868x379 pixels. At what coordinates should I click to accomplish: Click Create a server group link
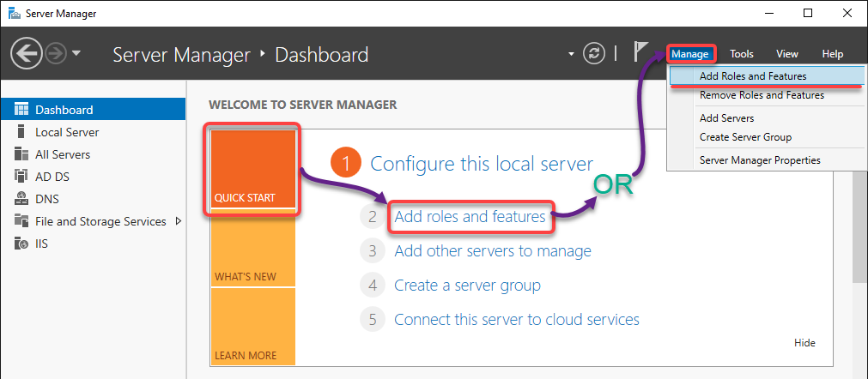(467, 286)
